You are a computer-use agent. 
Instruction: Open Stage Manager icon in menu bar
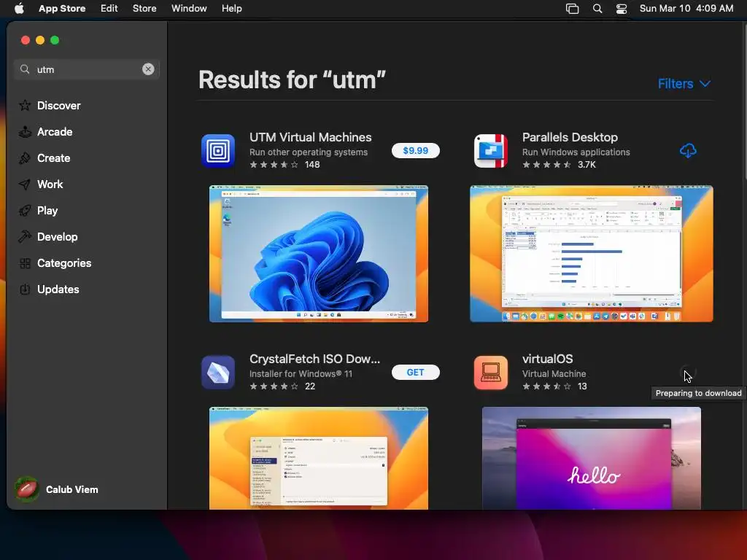pyautogui.click(x=572, y=9)
